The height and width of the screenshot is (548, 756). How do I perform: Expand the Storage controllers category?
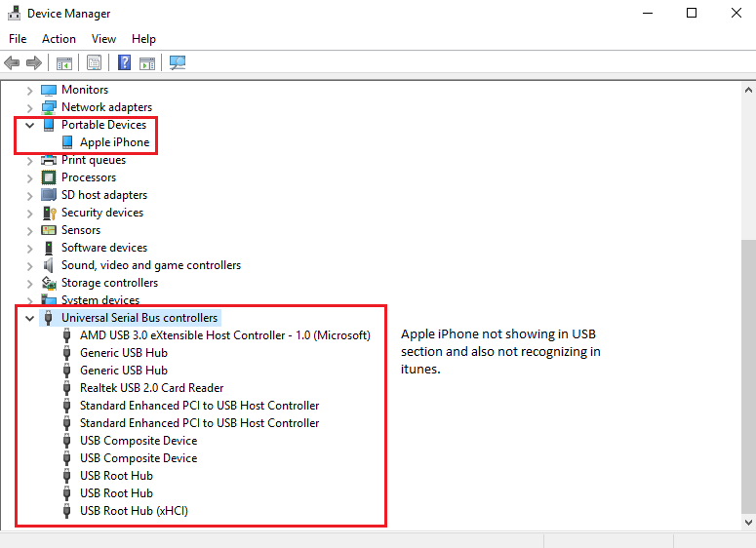pyautogui.click(x=29, y=284)
